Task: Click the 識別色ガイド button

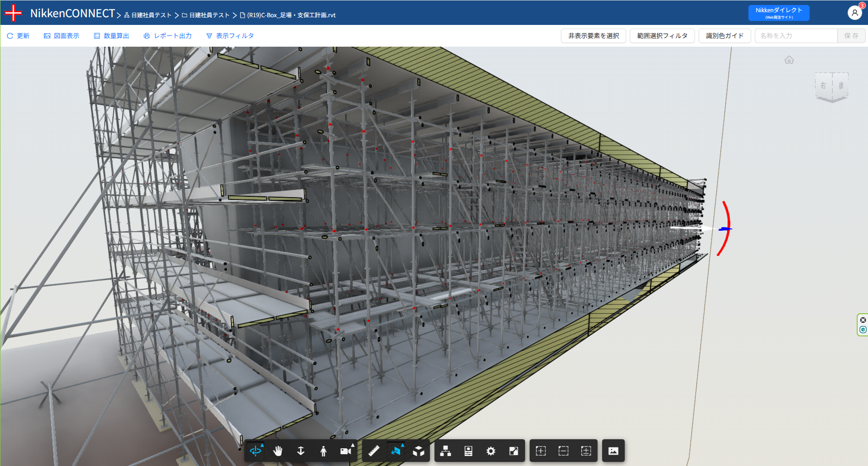Action: tap(724, 36)
